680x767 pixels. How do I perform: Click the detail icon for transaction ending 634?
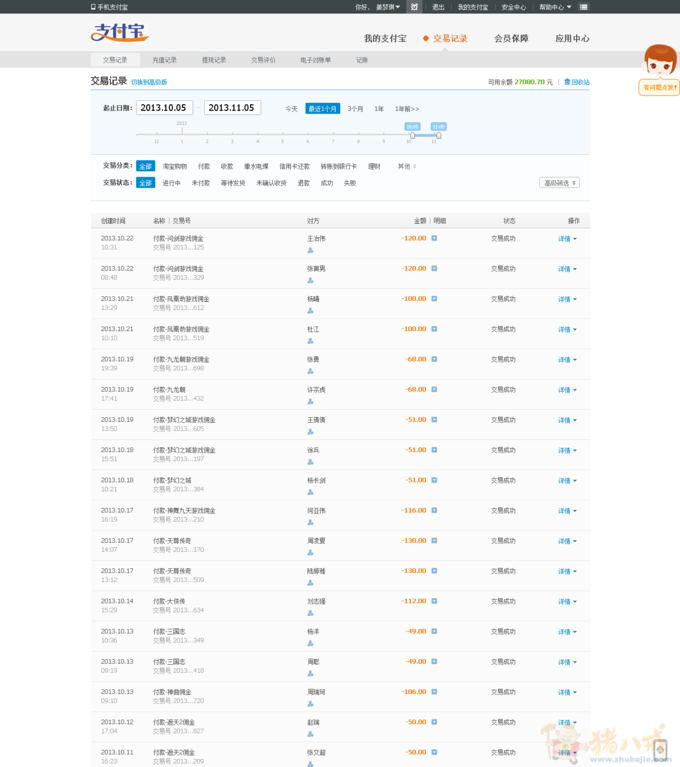coord(434,601)
